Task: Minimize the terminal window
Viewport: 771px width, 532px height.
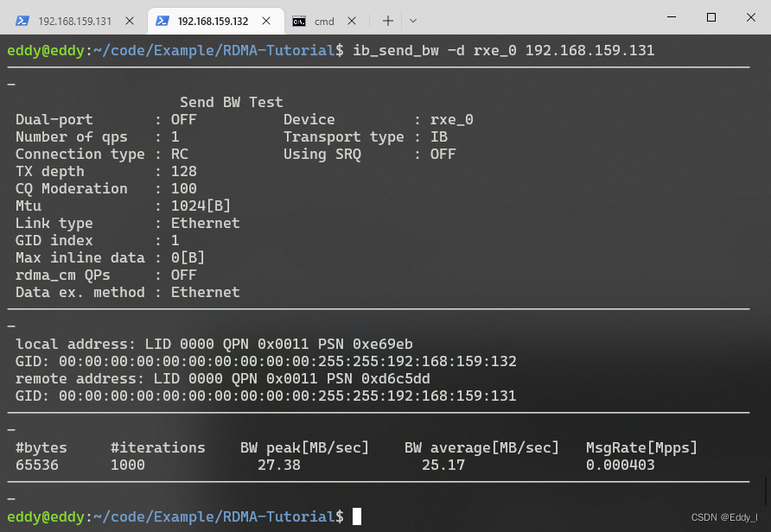Action: click(x=672, y=17)
